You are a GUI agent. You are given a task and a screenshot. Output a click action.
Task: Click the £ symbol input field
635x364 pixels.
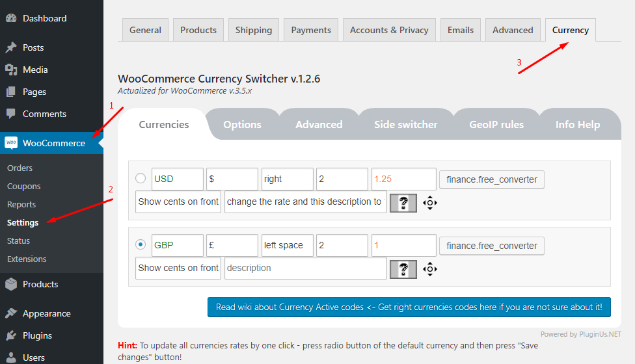[232, 245]
